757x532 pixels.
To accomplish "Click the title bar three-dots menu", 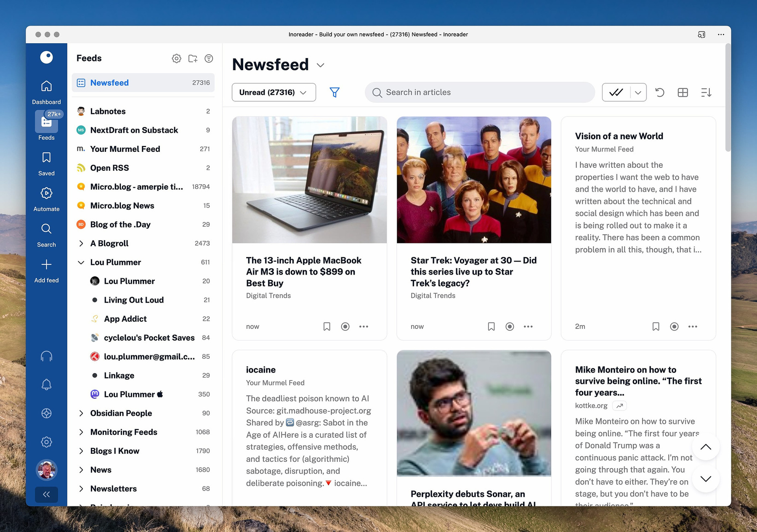I will 721,34.
